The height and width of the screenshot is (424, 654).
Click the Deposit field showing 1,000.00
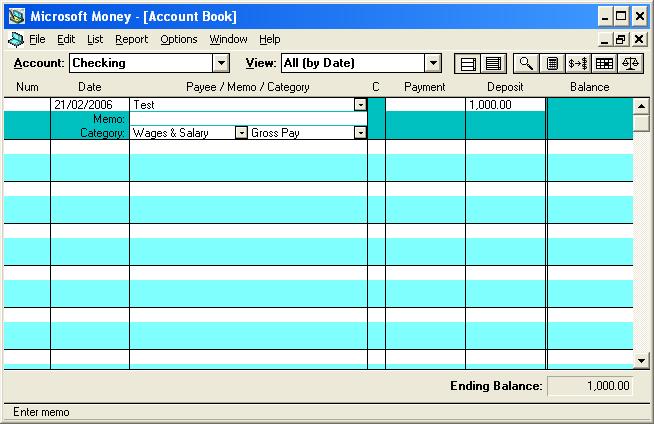tap(505, 105)
